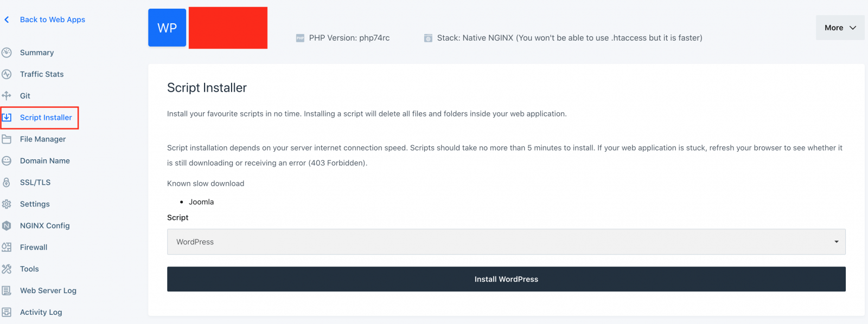Click the Joomla list item
This screenshot has height=324, width=868.
pos(201,202)
